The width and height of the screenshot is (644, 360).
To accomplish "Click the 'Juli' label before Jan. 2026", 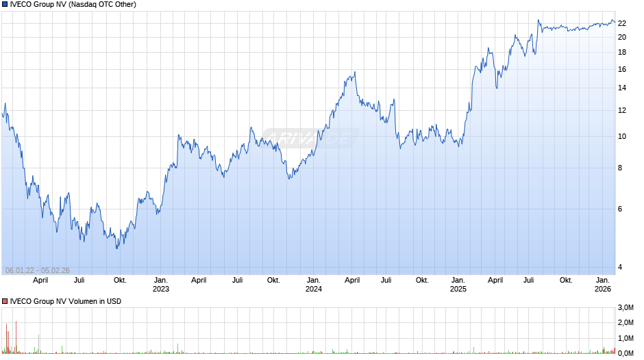I will point(529,281).
